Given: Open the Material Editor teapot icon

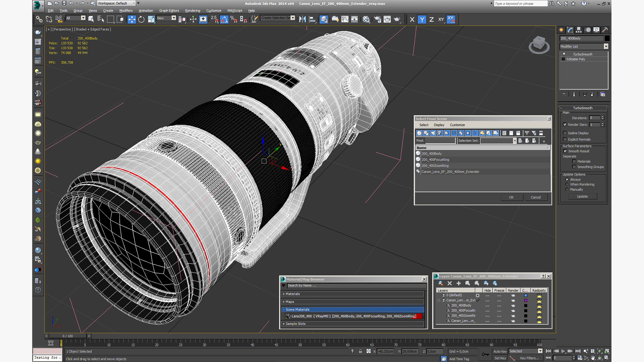Looking at the screenshot, I should tap(366, 19).
